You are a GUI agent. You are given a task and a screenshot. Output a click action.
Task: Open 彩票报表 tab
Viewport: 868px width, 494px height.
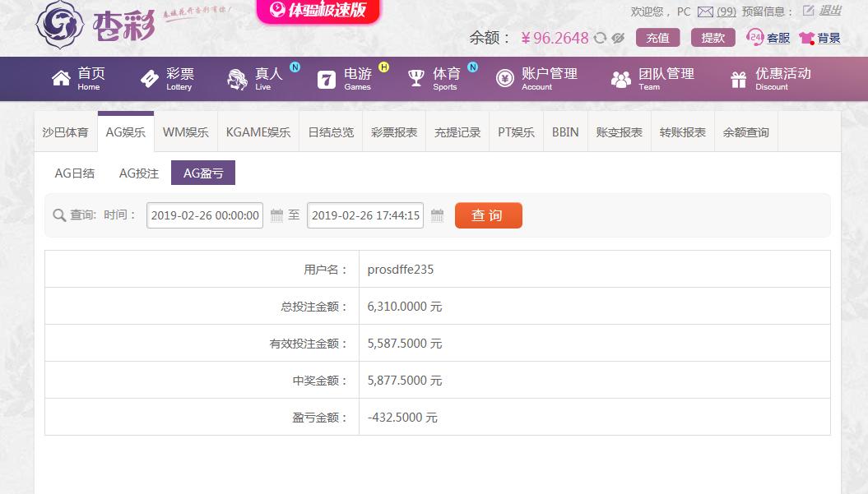(x=394, y=132)
